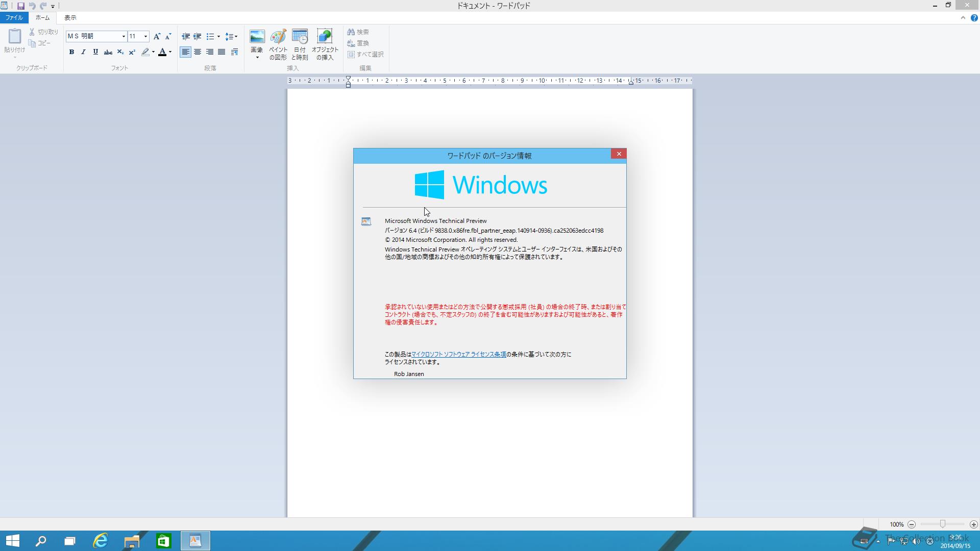The height and width of the screenshot is (551, 980).
Task: Apply strikethrough formatting
Action: point(108,52)
